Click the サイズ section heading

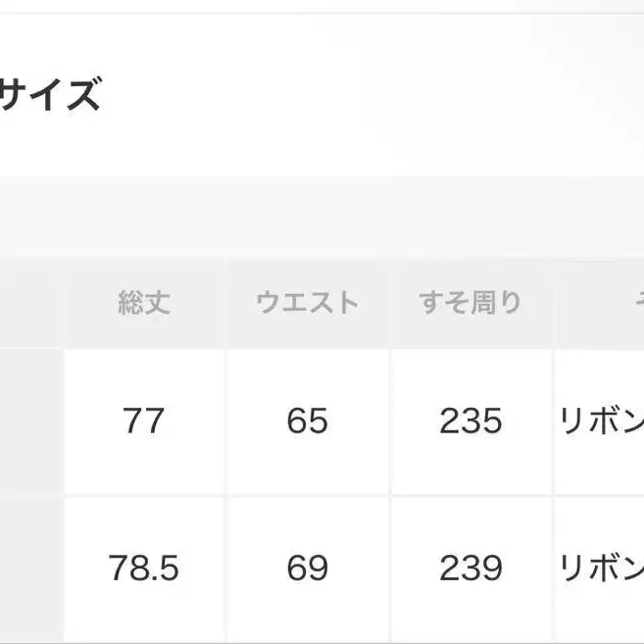[49, 96]
